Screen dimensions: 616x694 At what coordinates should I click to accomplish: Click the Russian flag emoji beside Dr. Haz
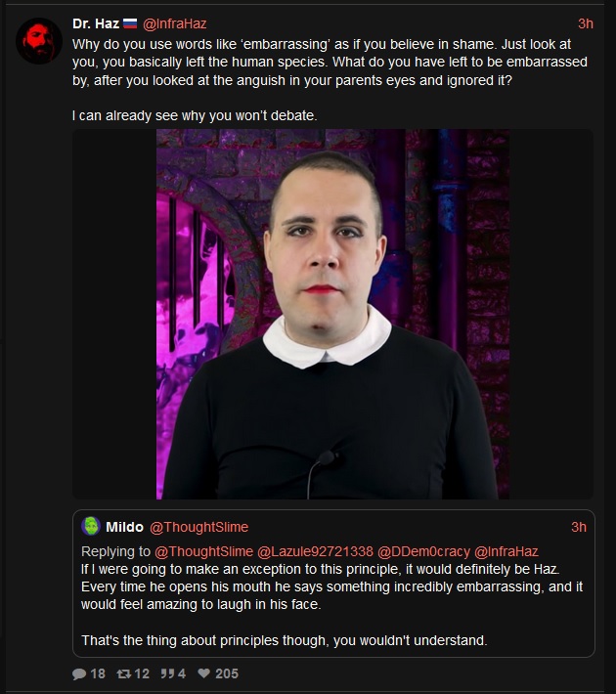click(x=130, y=23)
